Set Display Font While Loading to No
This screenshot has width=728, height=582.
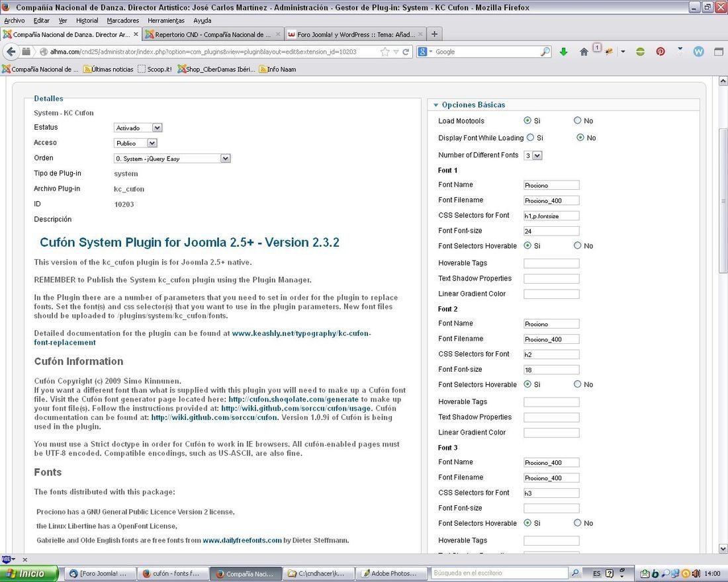580,138
